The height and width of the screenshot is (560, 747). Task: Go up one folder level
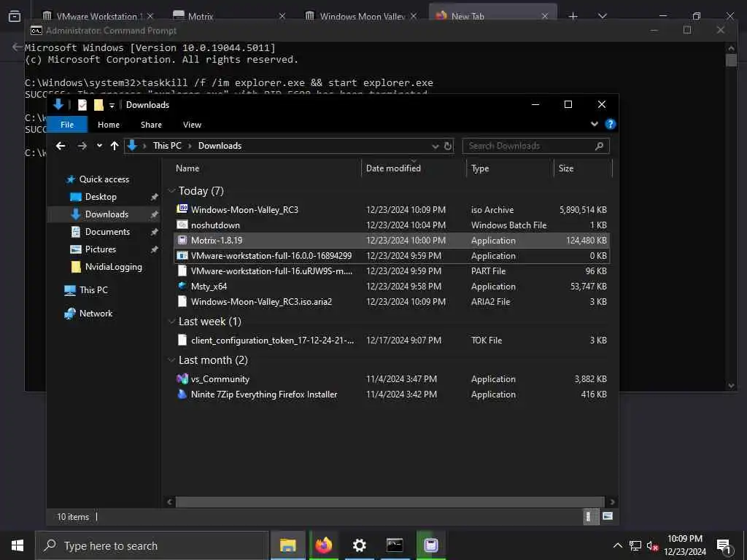115,146
